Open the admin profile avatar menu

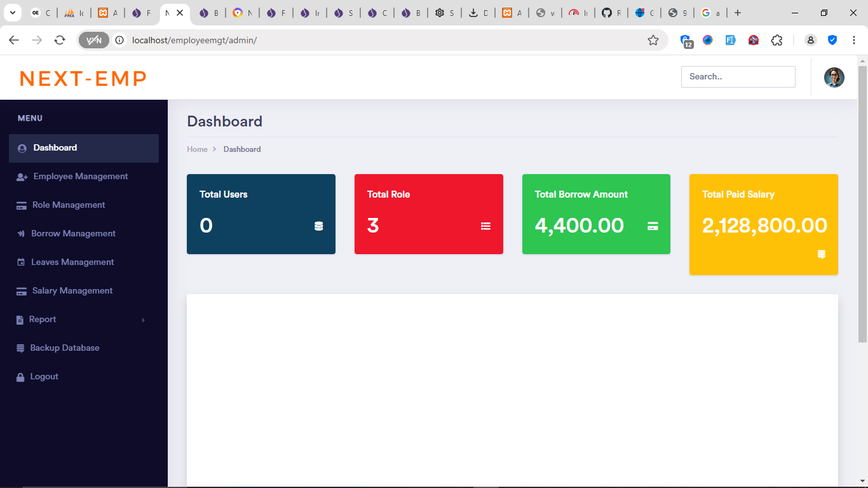(834, 78)
